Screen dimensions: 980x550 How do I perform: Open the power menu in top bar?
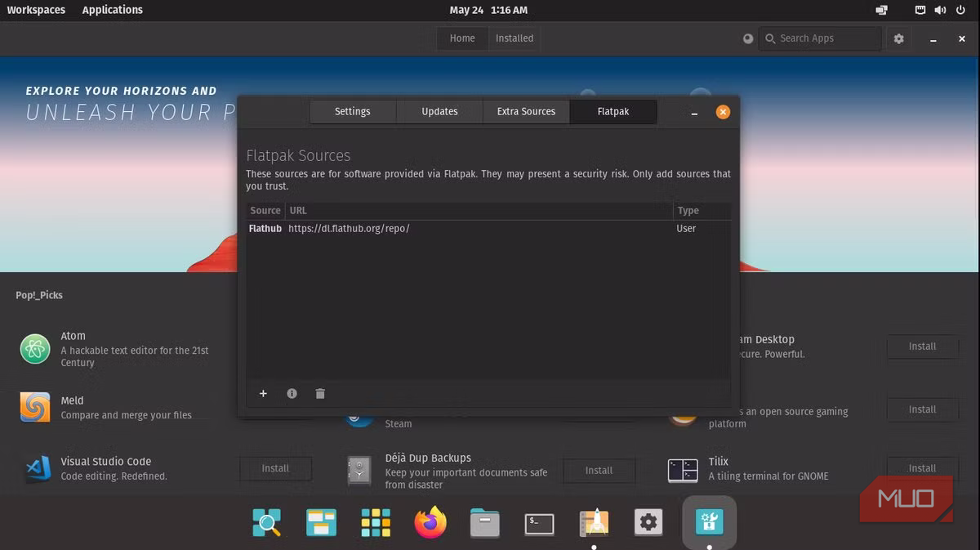coord(960,11)
